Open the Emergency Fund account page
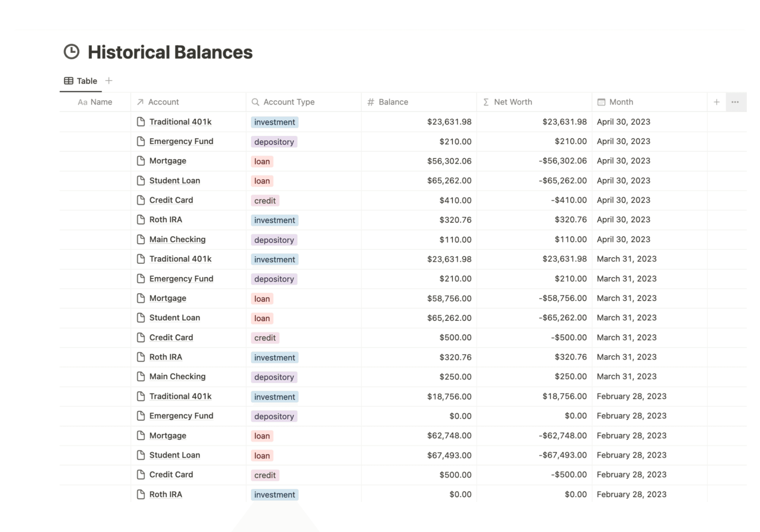 click(x=181, y=141)
